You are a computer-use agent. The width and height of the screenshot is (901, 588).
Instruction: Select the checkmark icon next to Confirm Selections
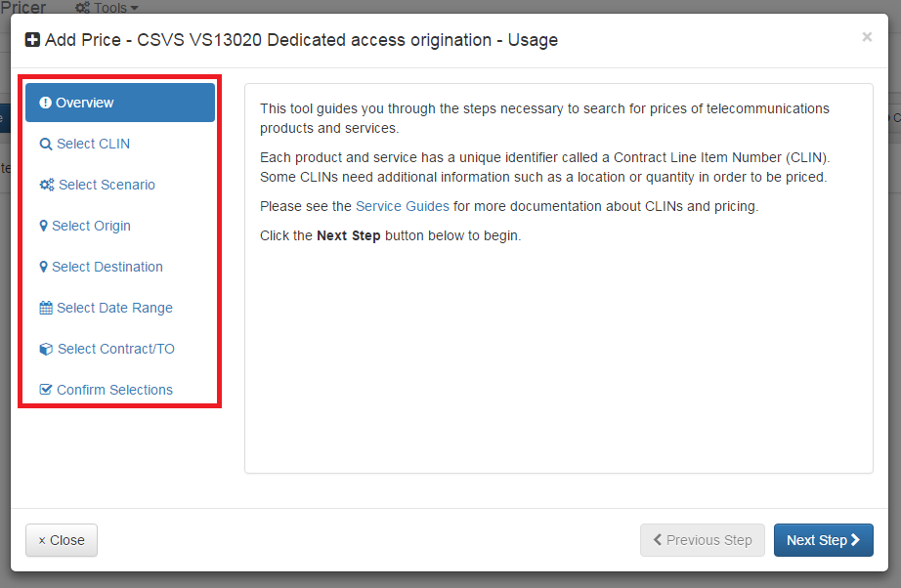[x=45, y=389]
